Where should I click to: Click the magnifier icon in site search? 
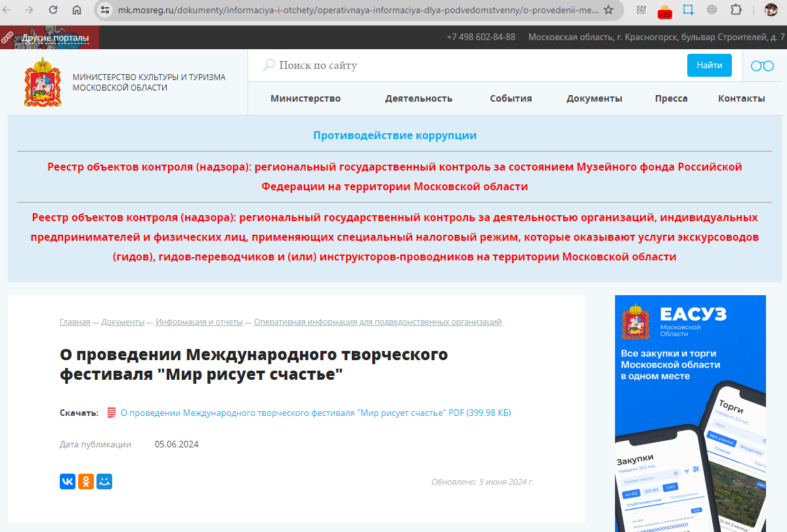coord(269,65)
